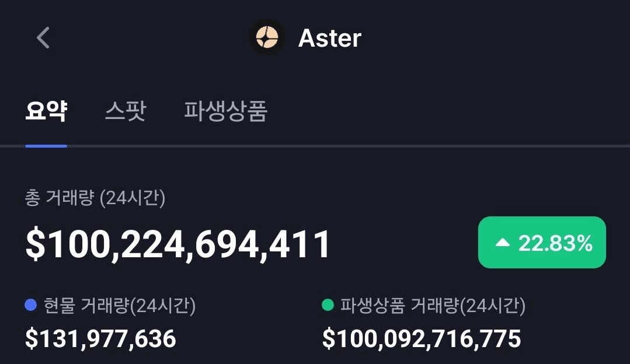Click the blue underline beneath the 요약 tab
Screen dimensions: 630x364
46,145
